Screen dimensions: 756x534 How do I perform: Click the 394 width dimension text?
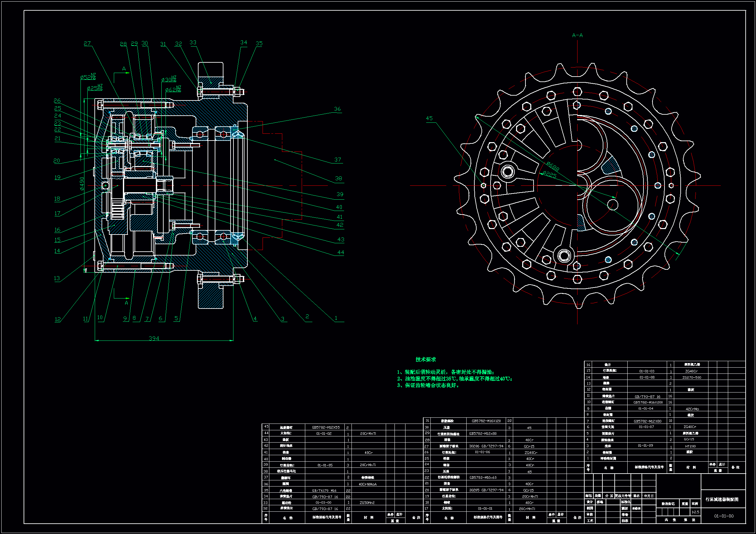click(154, 338)
